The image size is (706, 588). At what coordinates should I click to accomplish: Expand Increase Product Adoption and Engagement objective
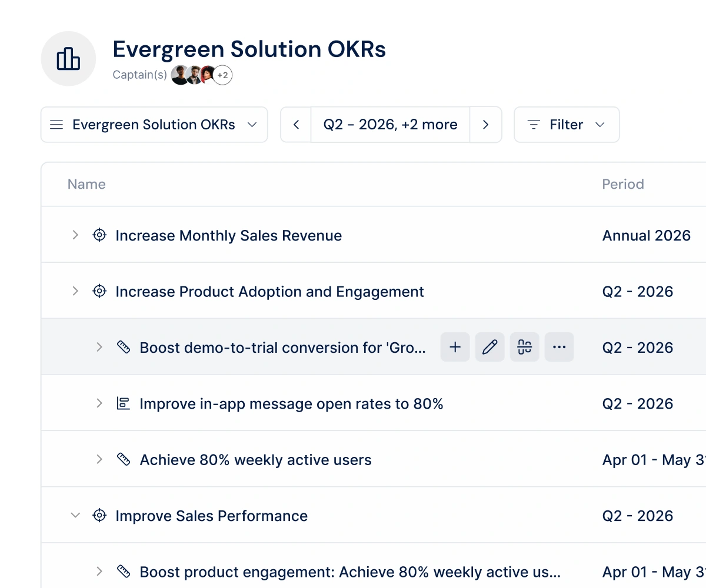pyautogui.click(x=75, y=291)
